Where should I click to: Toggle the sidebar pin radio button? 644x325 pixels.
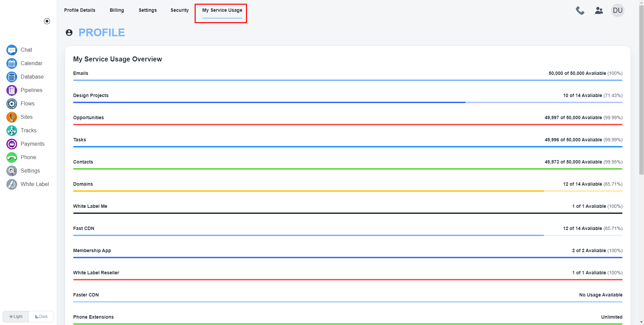(47, 21)
